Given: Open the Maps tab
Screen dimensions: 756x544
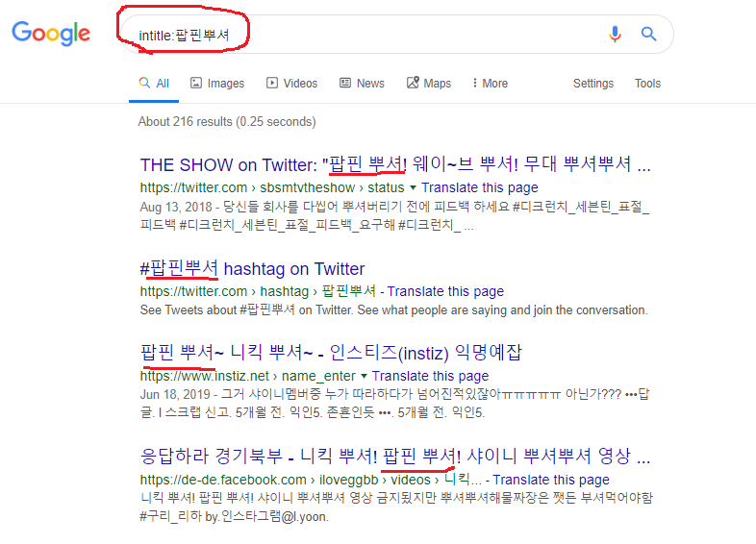Looking at the screenshot, I should (429, 84).
